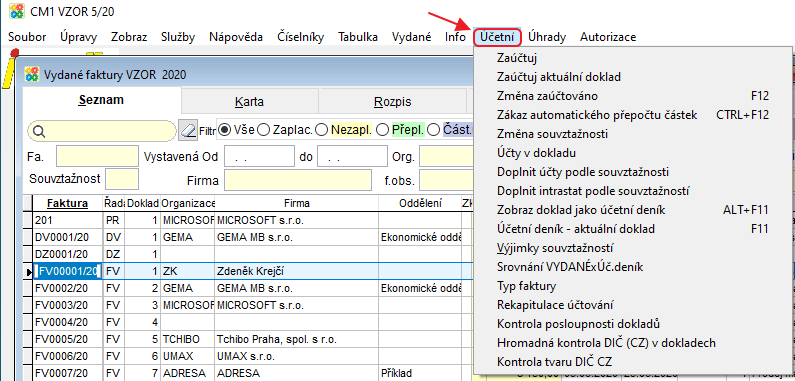The image size is (795, 381).
Task: Click the Doklad column header
Action: [142, 203]
